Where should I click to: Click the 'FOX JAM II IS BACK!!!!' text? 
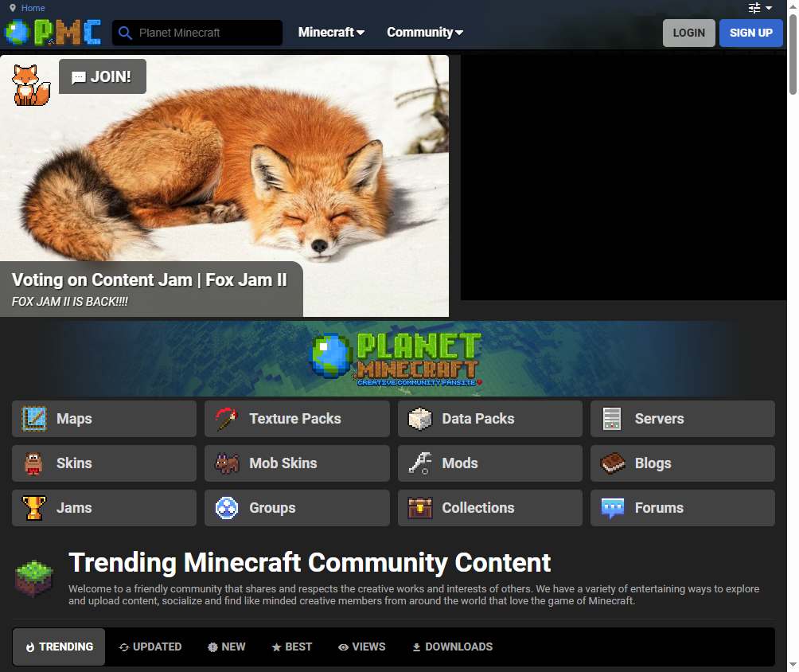coord(70,302)
